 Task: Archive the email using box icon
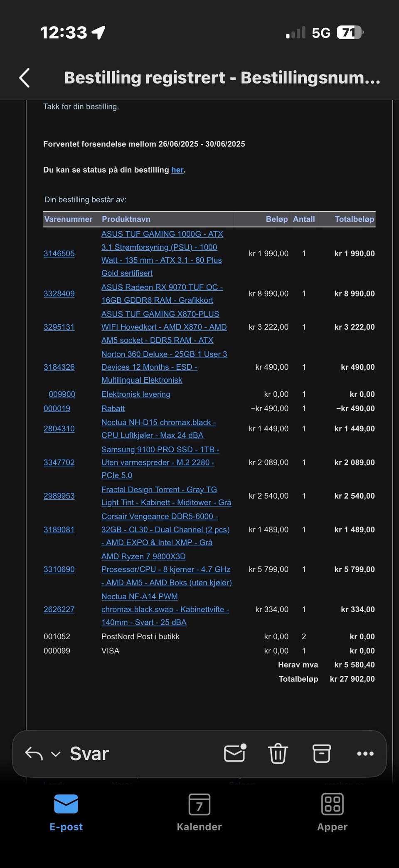321,753
